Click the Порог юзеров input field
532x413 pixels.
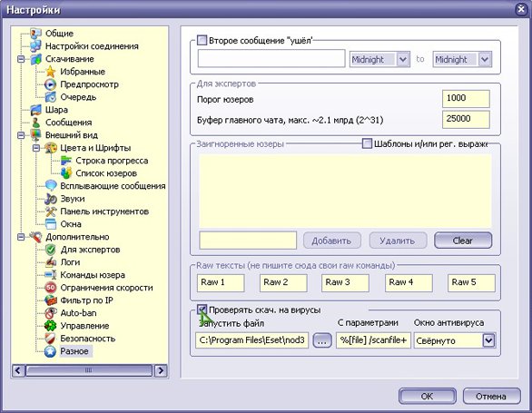[466, 99]
